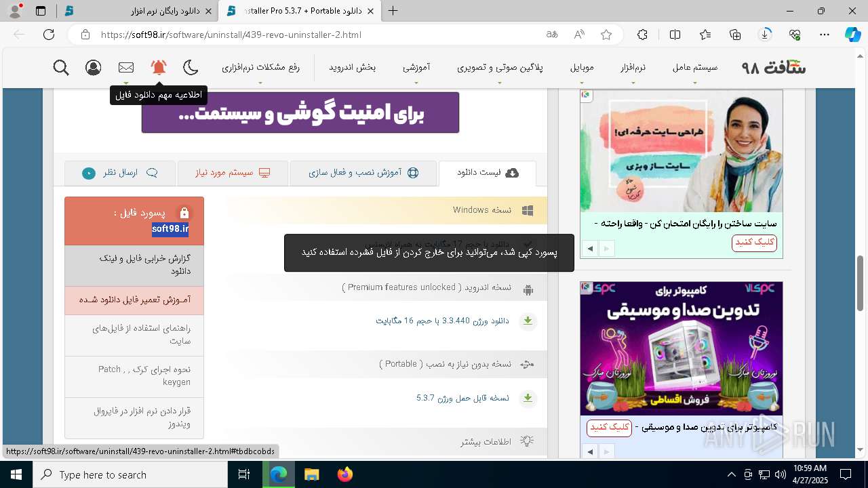868x488 pixels.
Task: Click the Windows taskbar search box
Action: (x=130, y=474)
